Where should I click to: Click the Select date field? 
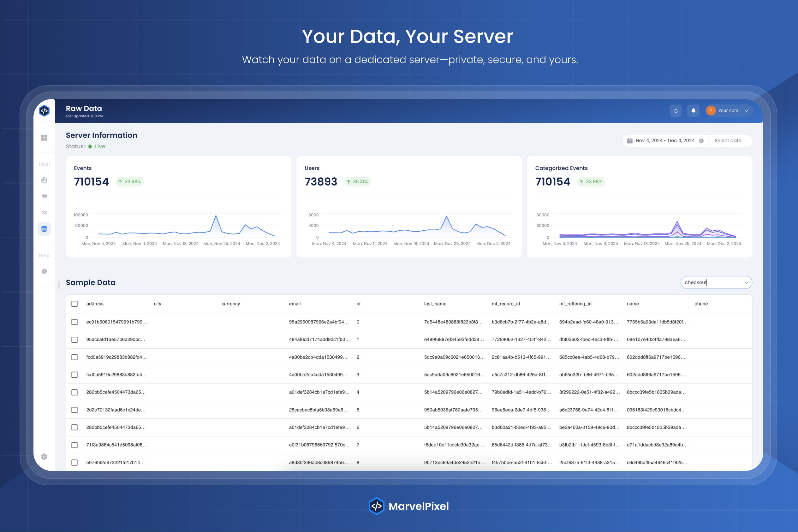click(728, 140)
